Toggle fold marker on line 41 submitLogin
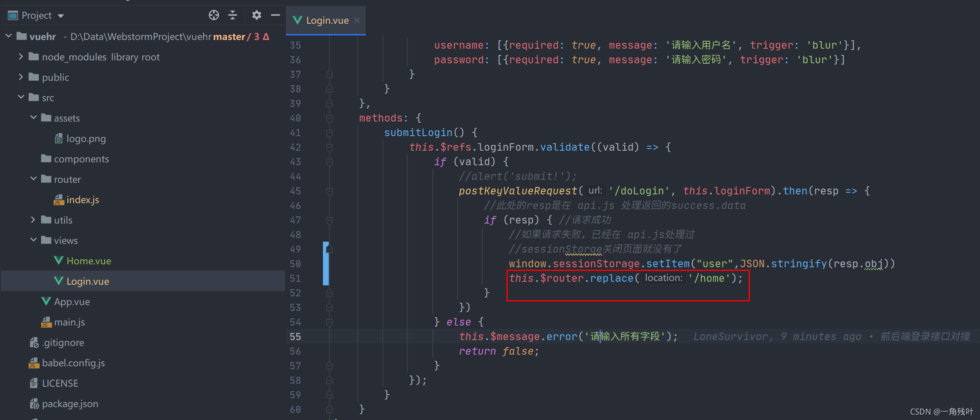 coord(329,133)
